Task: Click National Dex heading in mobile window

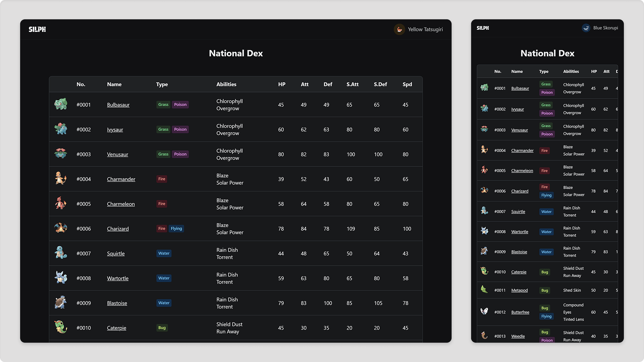Action: (x=547, y=53)
